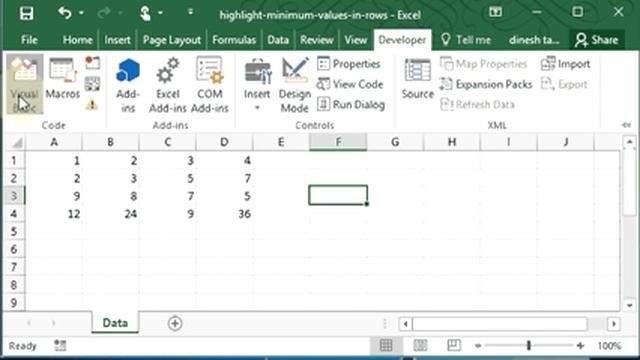This screenshot has height=360, width=640.
Task: Open the dinesh account menu
Action: [x=534, y=40]
